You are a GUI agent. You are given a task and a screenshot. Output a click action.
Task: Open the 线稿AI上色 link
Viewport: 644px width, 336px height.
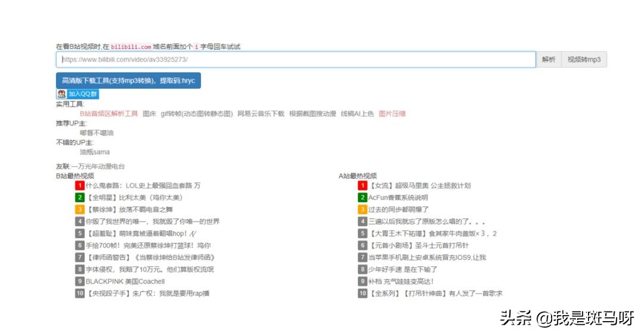(x=357, y=113)
